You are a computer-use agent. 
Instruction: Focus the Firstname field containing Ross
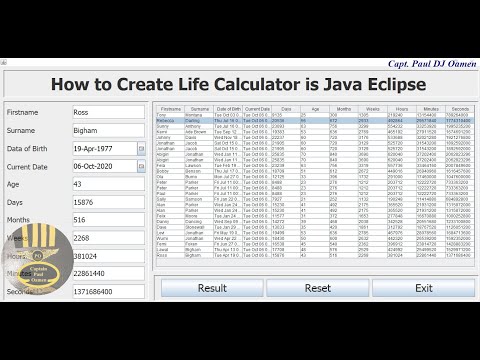pos(109,112)
